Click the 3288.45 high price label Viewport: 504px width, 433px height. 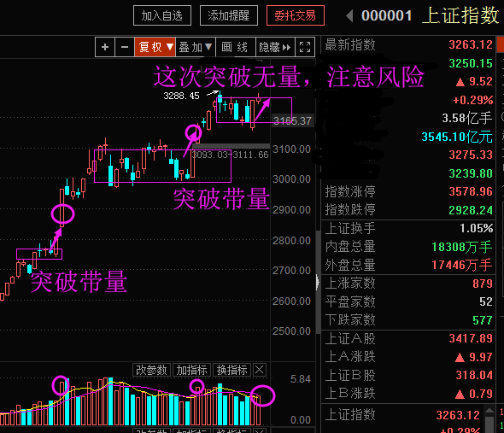[x=181, y=96]
